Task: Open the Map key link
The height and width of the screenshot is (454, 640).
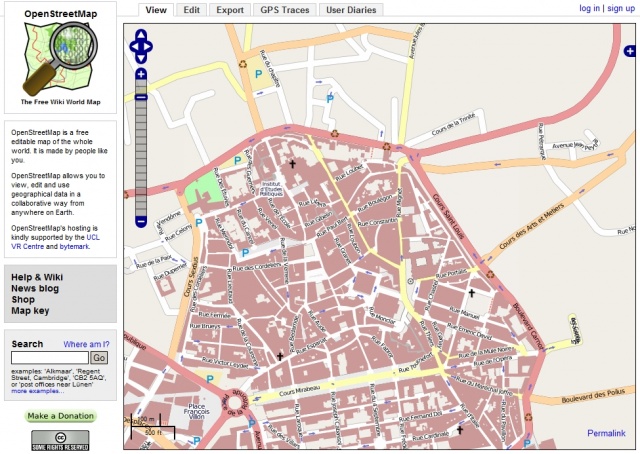Action: point(30,311)
